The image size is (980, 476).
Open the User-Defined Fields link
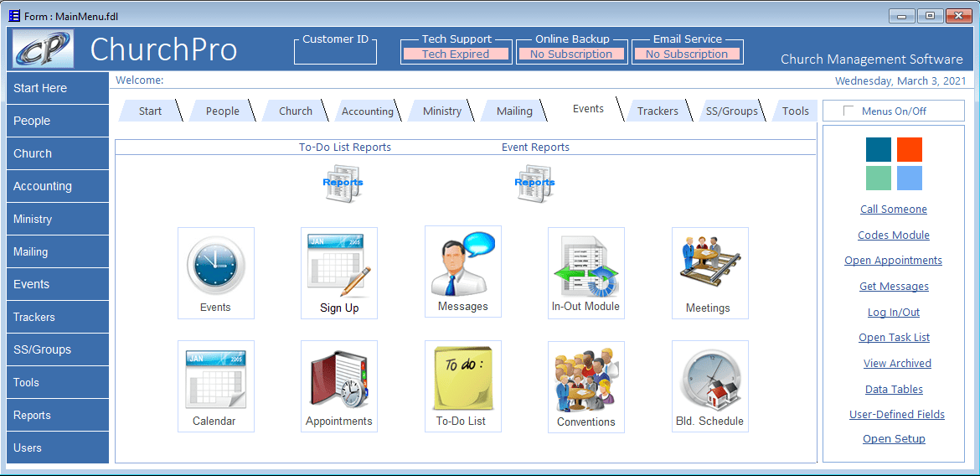point(897,414)
